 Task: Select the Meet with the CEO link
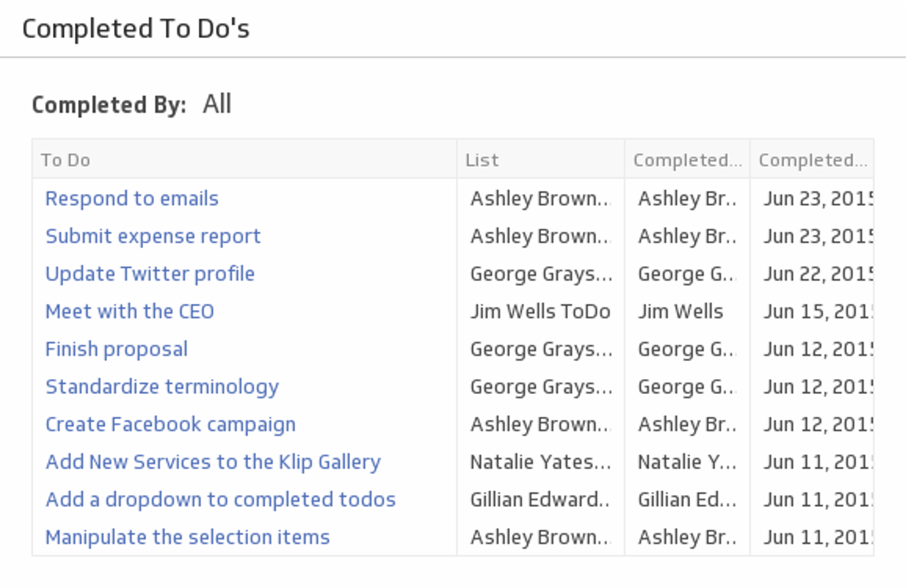tap(130, 311)
